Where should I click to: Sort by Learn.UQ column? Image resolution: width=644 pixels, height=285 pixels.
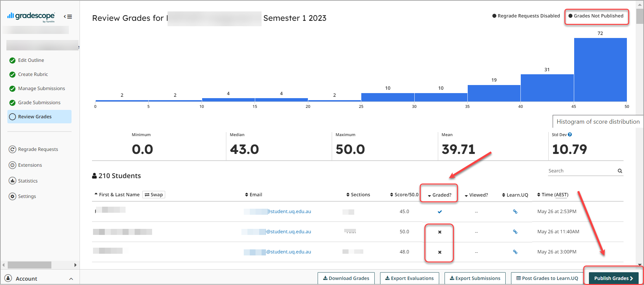pyautogui.click(x=515, y=195)
